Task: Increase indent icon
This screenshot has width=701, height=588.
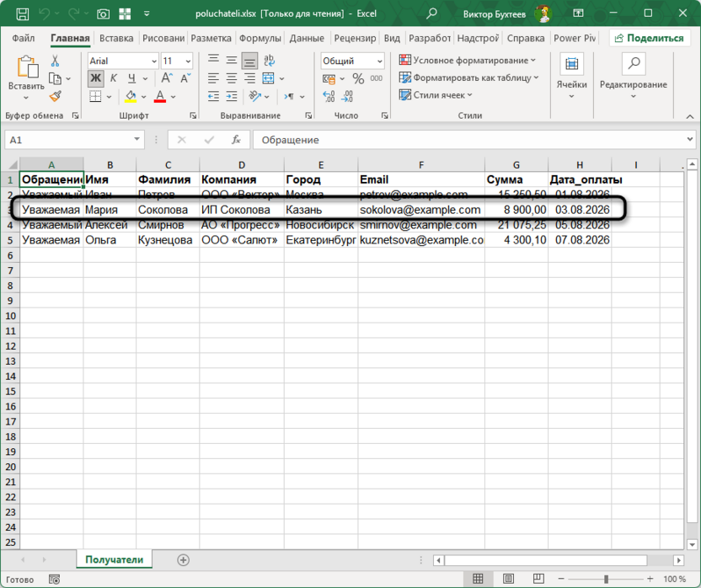Action: [x=232, y=96]
